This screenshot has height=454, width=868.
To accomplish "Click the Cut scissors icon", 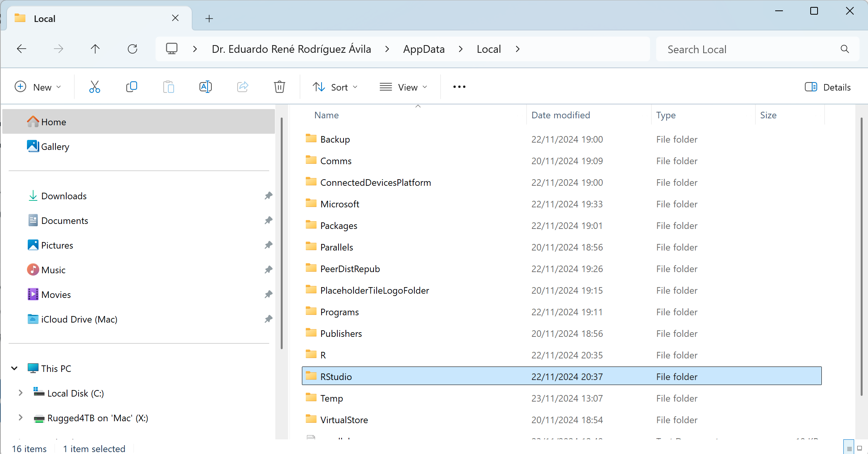I will 94,87.
